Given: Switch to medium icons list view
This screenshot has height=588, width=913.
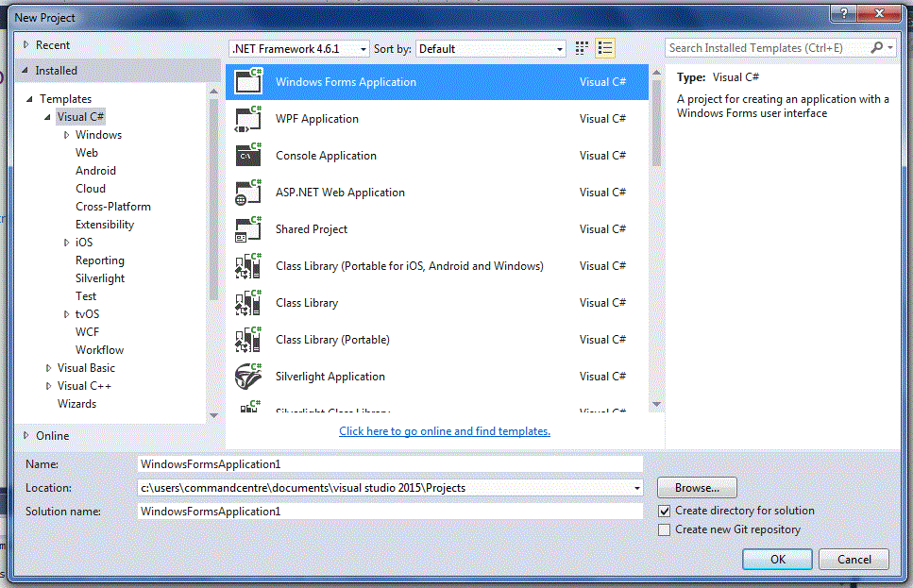Looking at the screenshot, I should [x=605, y=48].
